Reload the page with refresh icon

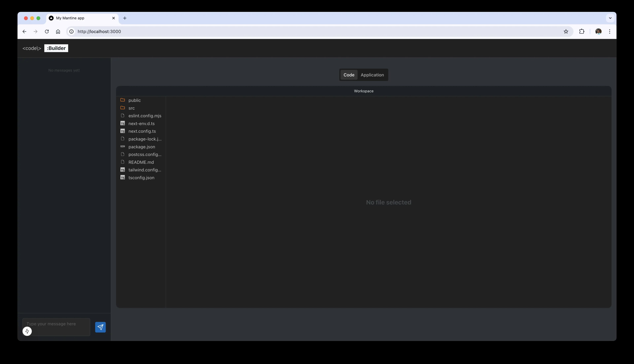point(47,32)
